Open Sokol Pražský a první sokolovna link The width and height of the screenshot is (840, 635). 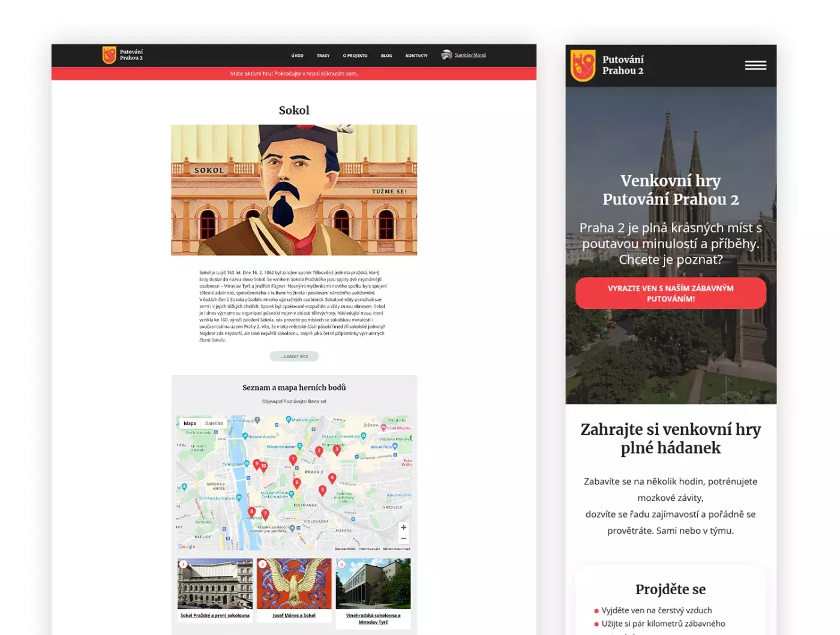(215, 615)
